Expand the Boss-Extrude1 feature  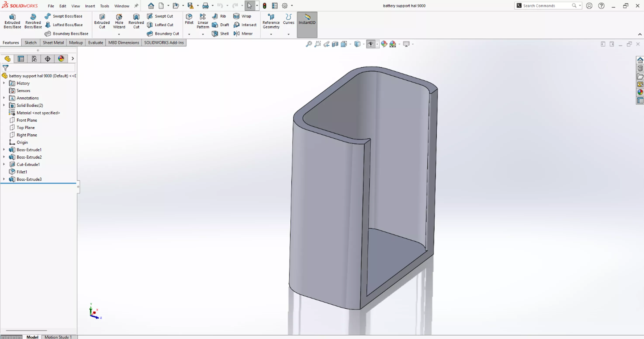[4, 150]
